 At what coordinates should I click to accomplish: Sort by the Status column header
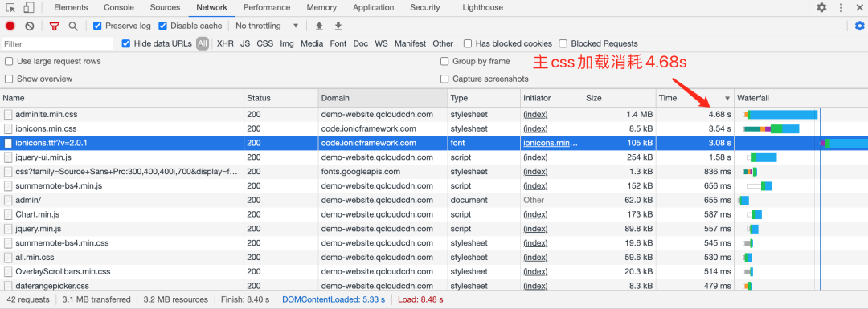pos(281,99)
